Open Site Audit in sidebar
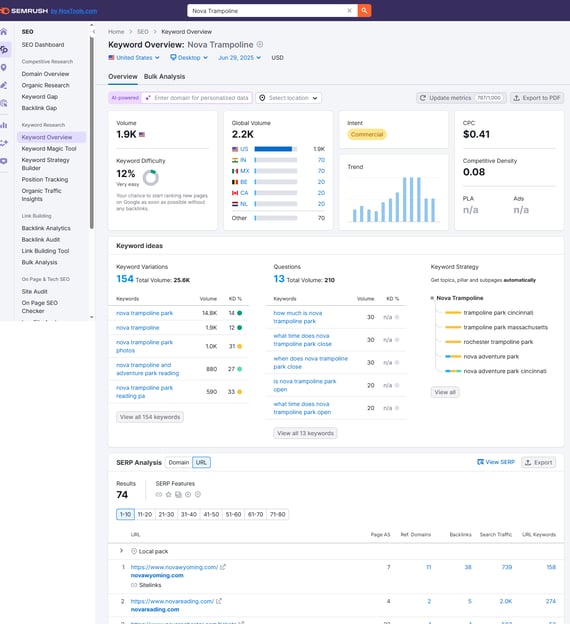This screenshot has height=624, width=570. point(35,291)
